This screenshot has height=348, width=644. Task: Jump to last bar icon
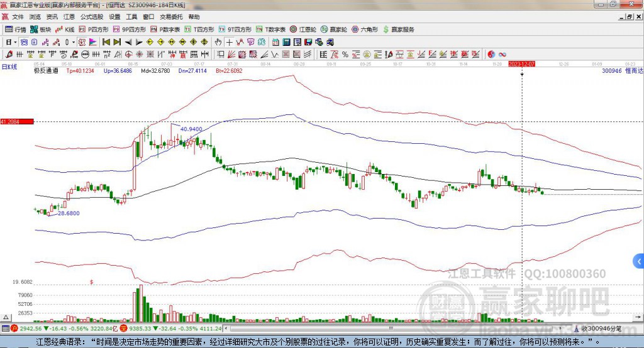[x=117, y=42]
